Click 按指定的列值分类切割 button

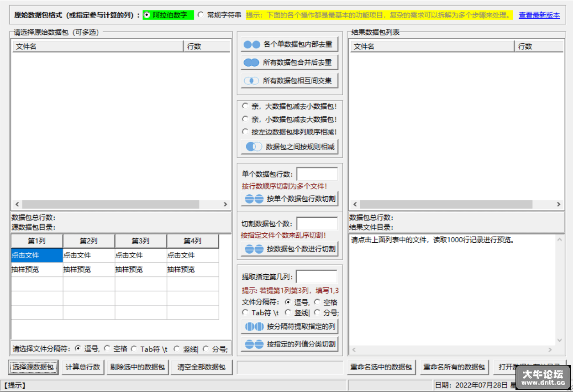[289, 344]
